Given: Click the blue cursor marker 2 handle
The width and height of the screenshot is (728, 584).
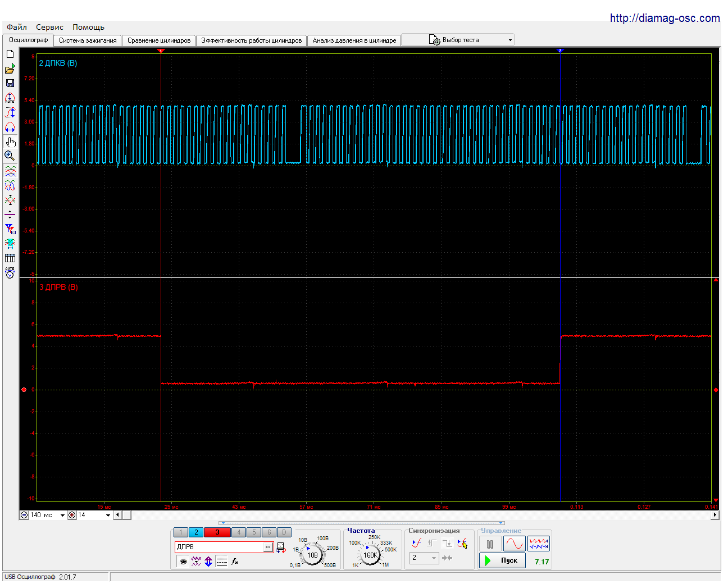Looking at the screenshot, I should (x=560, y=51).
